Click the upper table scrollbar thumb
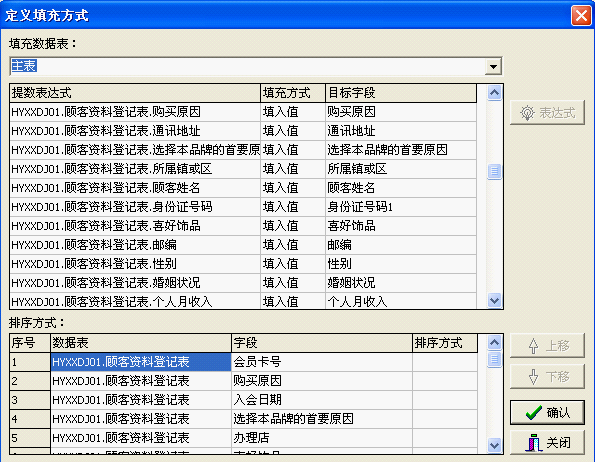The width and height of the screenshot is (596, 463). (x=494, y=171)
